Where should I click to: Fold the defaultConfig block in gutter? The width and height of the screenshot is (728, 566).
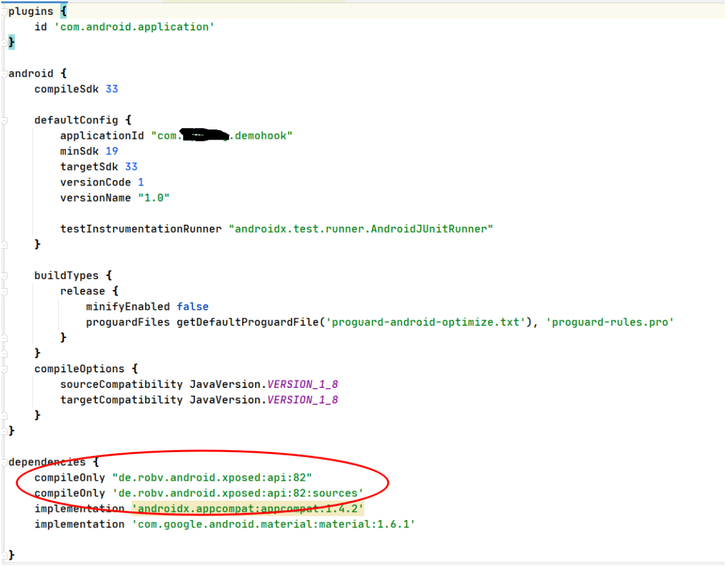4,120
